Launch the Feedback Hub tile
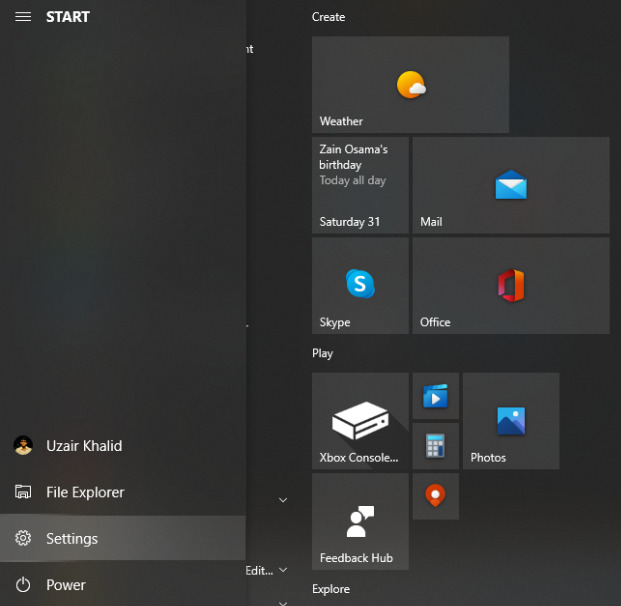621x606 pixels. pyautogui.click(x=360, y=521)
